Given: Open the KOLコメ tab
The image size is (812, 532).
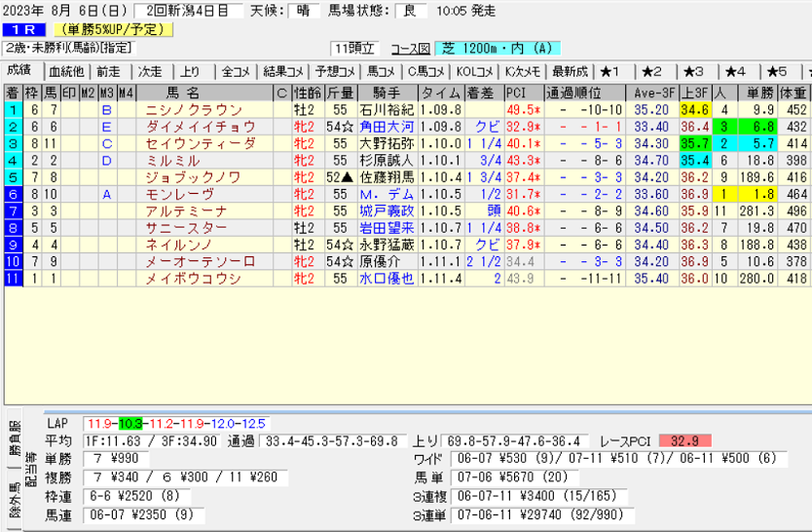Looking at the screenshot, I should 476,72.
